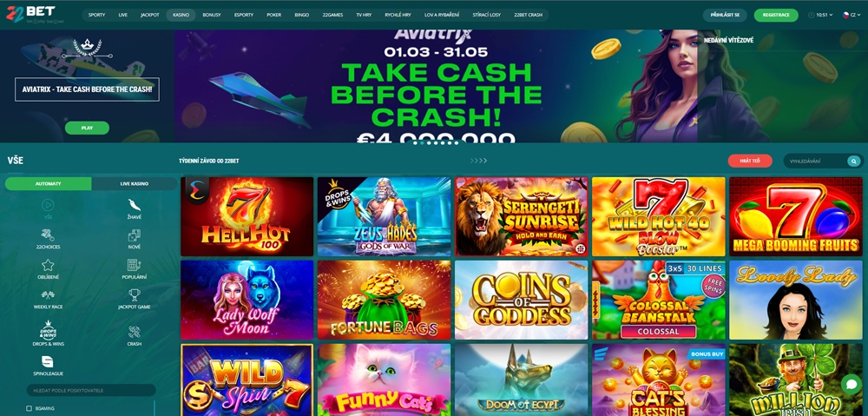Open the Bonusy menu item
This screenshot has width=868, height=416.
(211, 15)
